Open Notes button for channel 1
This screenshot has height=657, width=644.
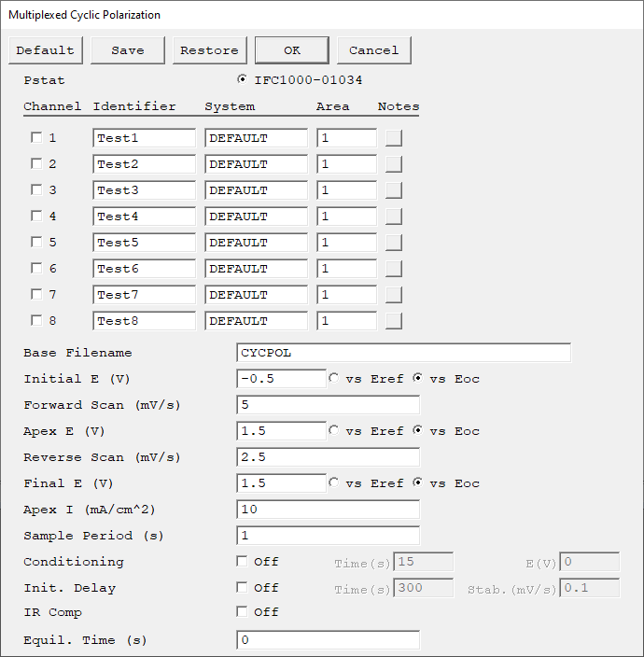click(394, 138)
